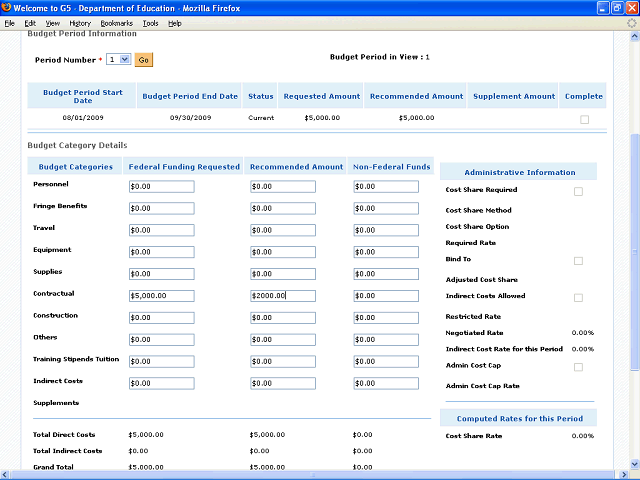This screenshot has height=480, width=640.
Task: Click the vertical scrollbar's up arrow
Action: (634, 36)
